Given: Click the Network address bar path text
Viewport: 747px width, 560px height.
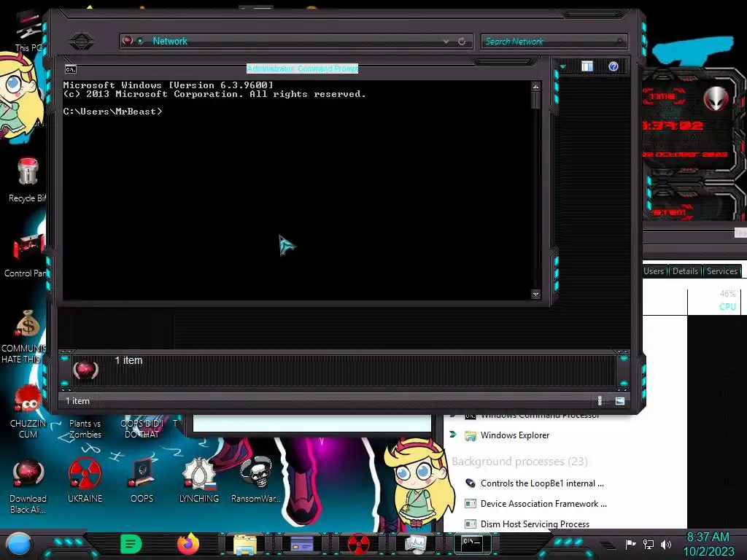Looking at the screenshot, I should pyautogui.click(x=170, y=41).
